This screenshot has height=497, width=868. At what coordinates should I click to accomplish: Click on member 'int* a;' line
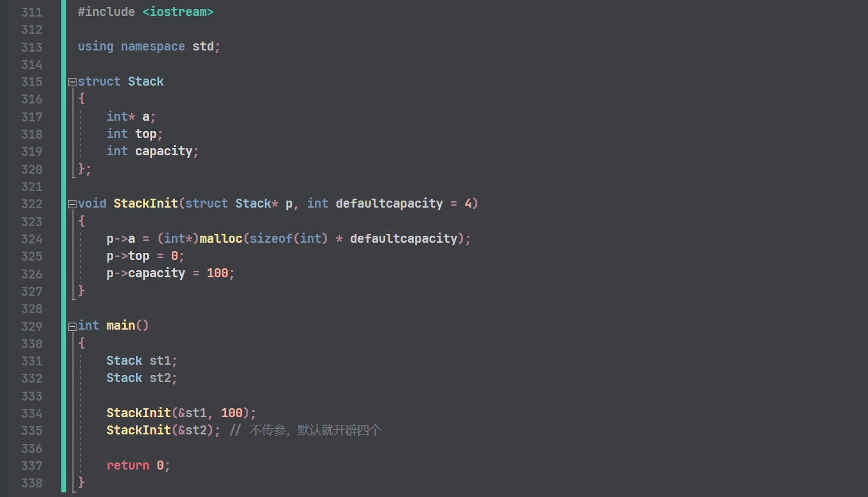(x=132, y=116)
